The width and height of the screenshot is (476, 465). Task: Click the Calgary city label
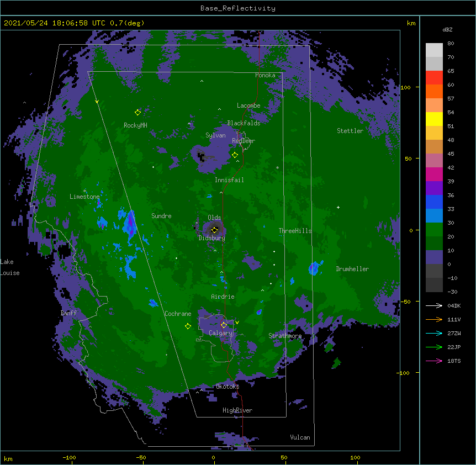pyautogui.click(x=220, y=333)
